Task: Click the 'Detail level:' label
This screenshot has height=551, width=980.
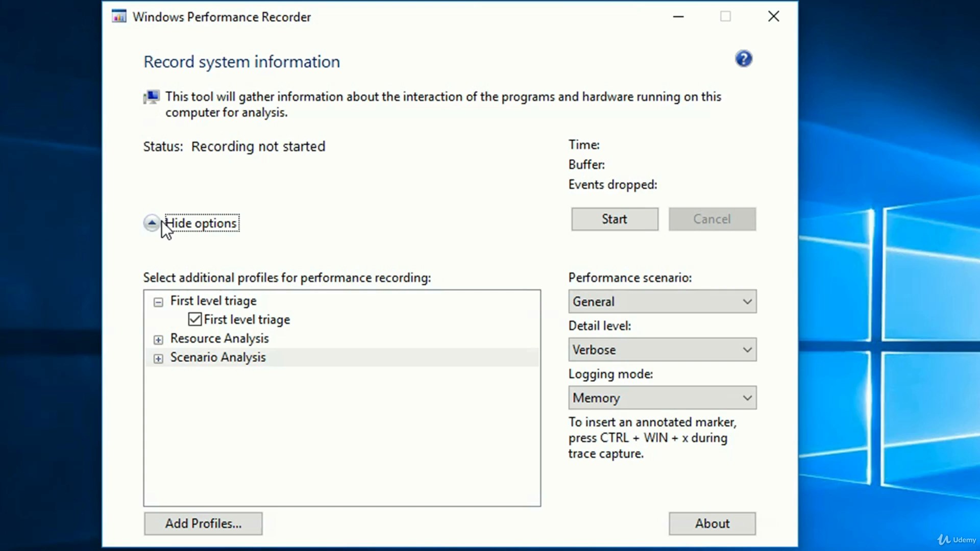Action: click(600, 325)
